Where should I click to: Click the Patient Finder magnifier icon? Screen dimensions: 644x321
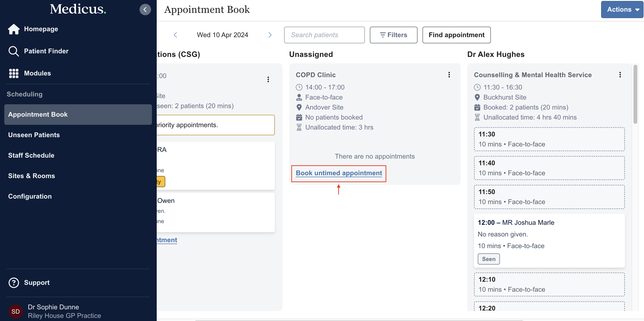pyautogui.click(x=14, y=51)
